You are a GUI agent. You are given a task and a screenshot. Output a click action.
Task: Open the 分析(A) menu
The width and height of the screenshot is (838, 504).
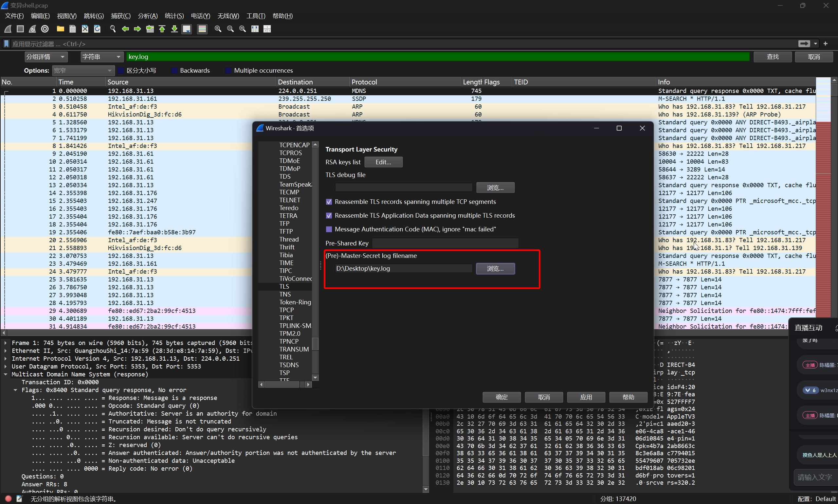(148, 16)
